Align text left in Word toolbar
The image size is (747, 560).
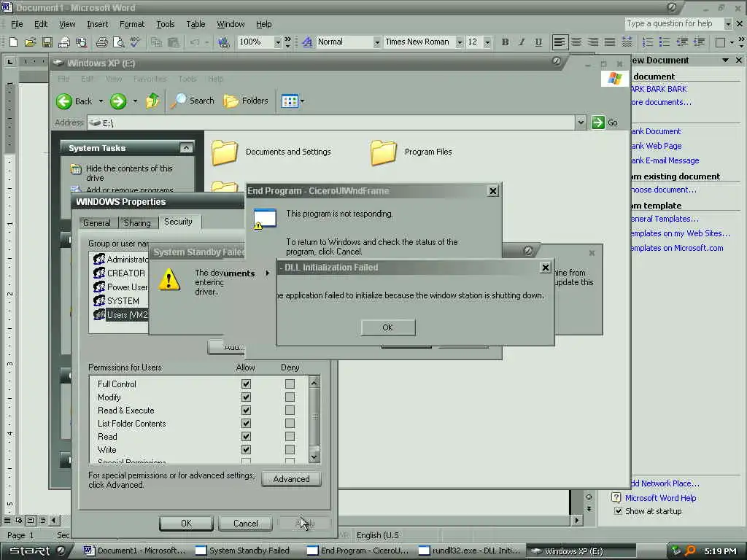click(560, 42)
